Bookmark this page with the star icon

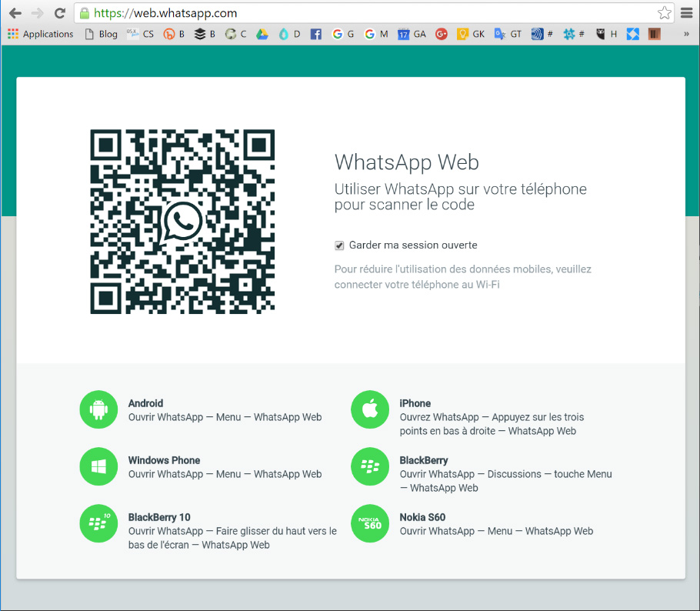tap(665, 13)
